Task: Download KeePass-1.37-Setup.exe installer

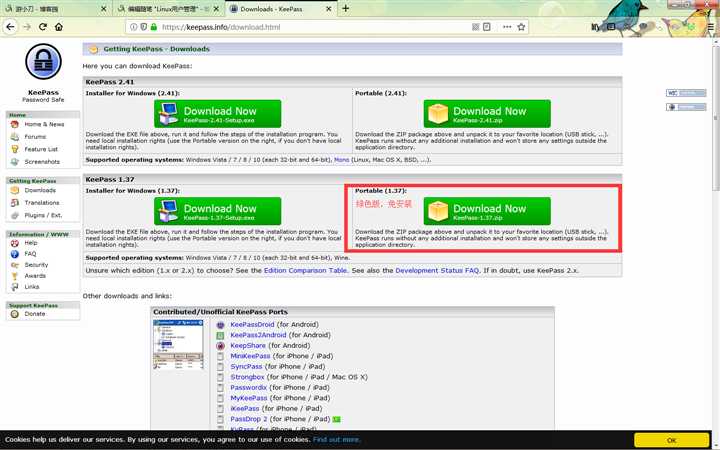Action: point(217,211)
